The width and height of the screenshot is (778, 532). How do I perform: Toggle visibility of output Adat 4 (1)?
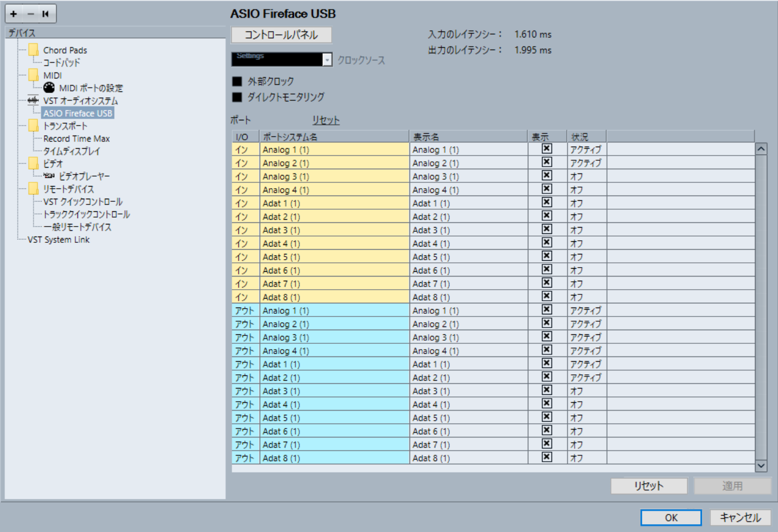[x=547, y=404]
